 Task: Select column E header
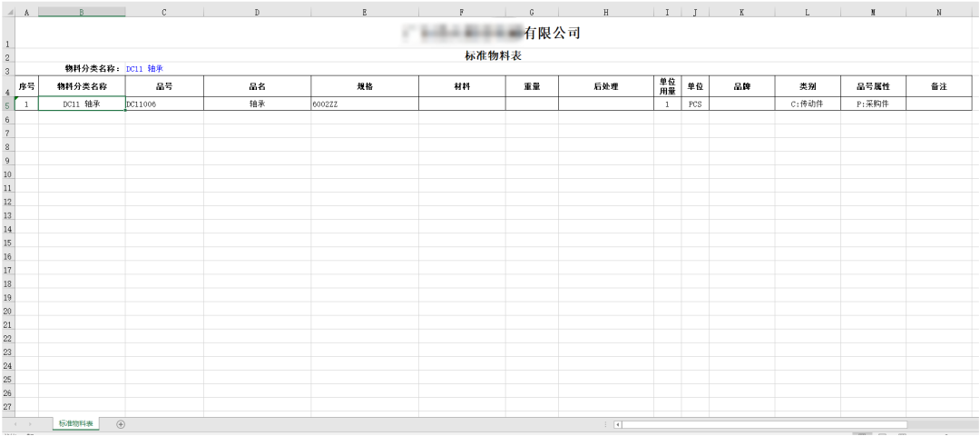[364, 12]
